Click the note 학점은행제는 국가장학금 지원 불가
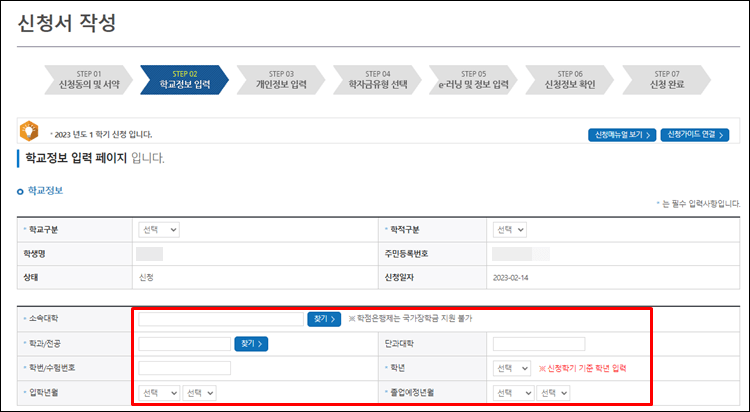The width and height of the screenshot is (750, 412). 410,319
